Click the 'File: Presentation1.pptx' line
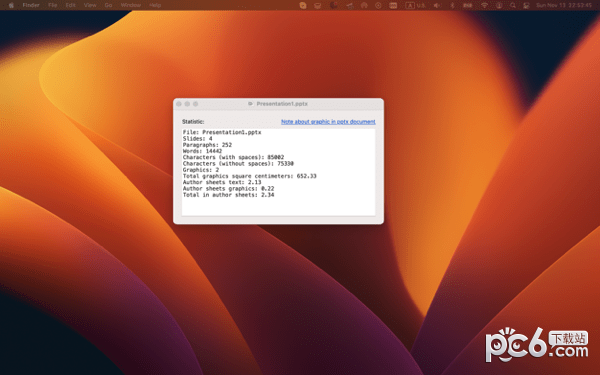The image size is (600, 375). point(222,132)
